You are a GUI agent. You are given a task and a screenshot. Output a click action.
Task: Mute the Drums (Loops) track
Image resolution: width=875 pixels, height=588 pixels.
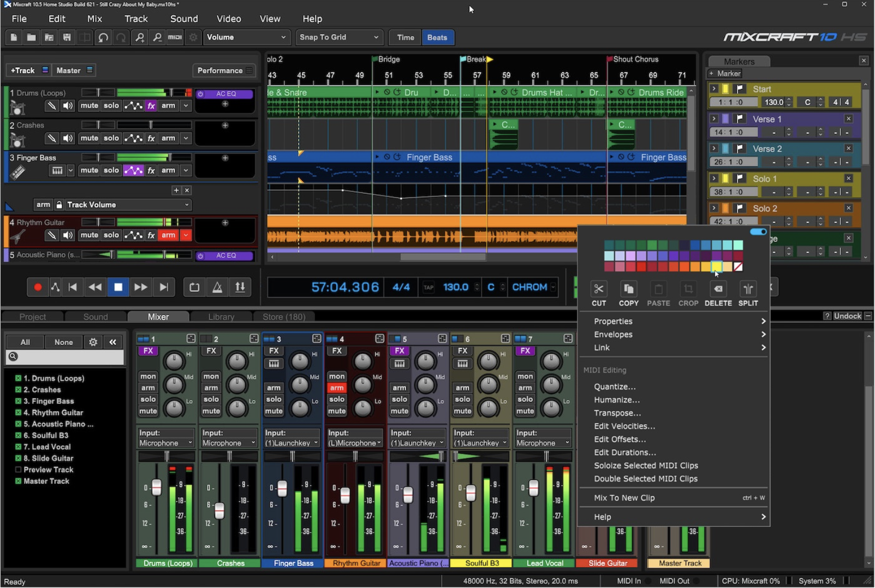(89, 105)
